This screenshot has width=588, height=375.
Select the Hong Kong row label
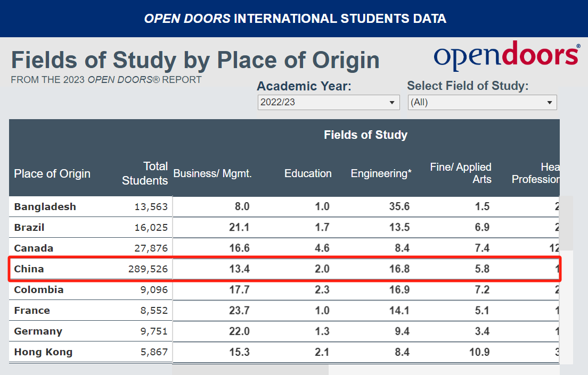[43, 352]
